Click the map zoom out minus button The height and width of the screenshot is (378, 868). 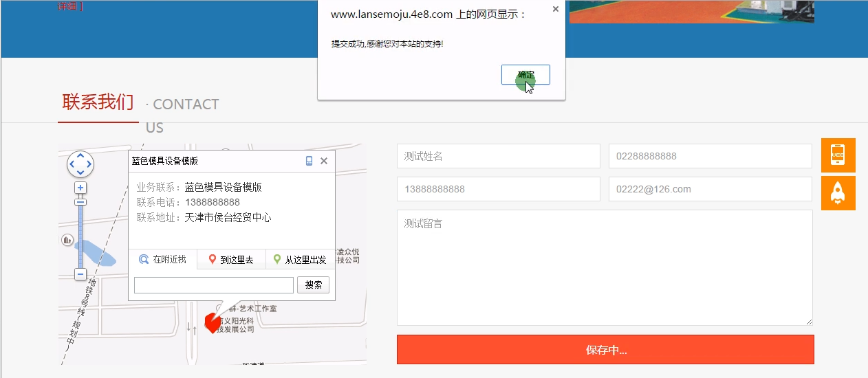click(x=80, y=274)
